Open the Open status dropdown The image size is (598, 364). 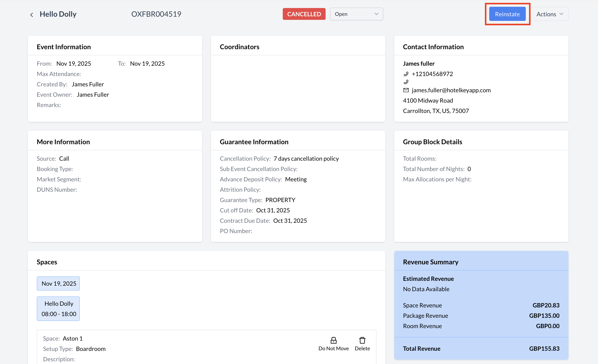pyautogui.click(x=356, y=14)
